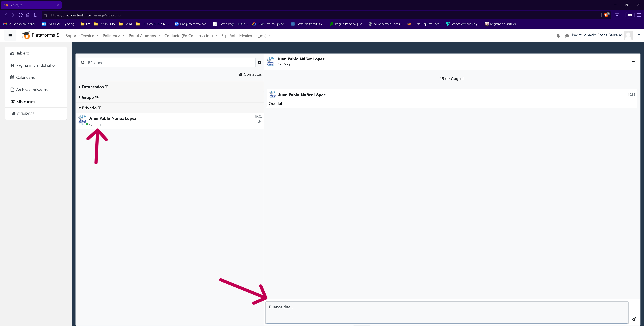Open the Español - México language dropdown
644x326 pixels.
246,36
